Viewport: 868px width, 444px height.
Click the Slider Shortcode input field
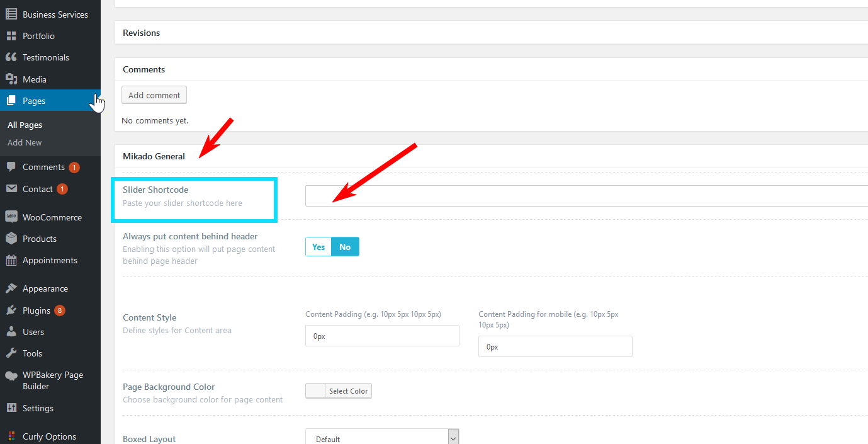pyautogui.click(x=587, y=196)
